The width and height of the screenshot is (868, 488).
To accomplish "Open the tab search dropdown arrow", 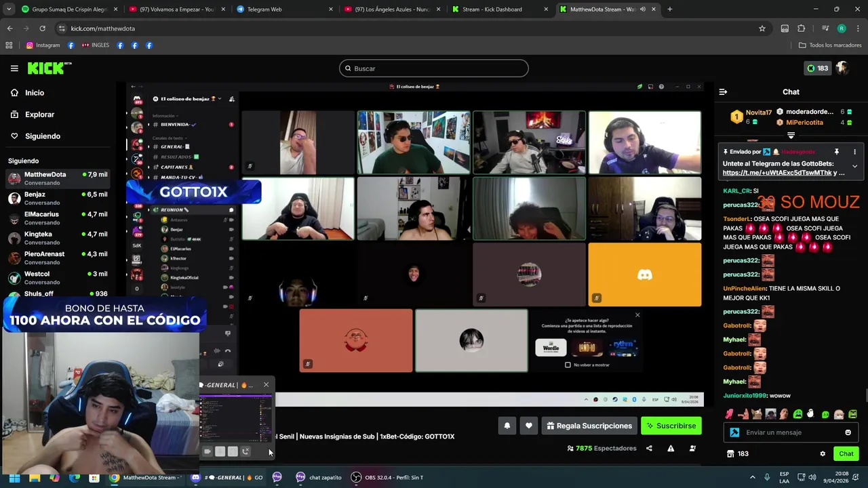I will (9, 9).
